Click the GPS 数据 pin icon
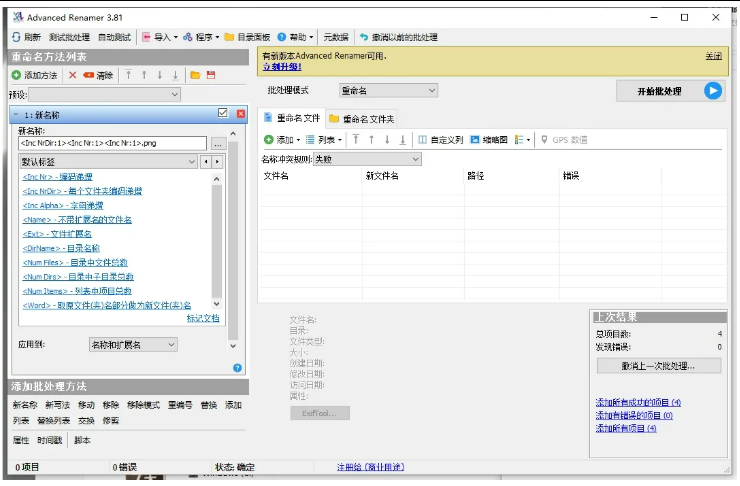The image size is (740, 486). (x=544, y=140)
